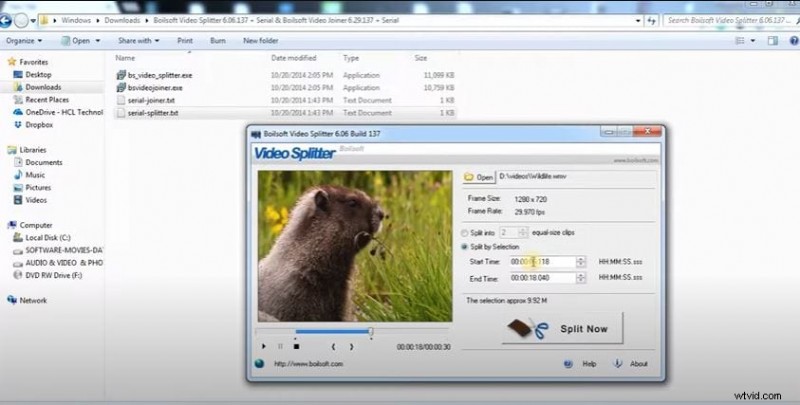This screenshot has width=800, height=405.
Task: Click the End Time spinner arrows
Action: 581,278
